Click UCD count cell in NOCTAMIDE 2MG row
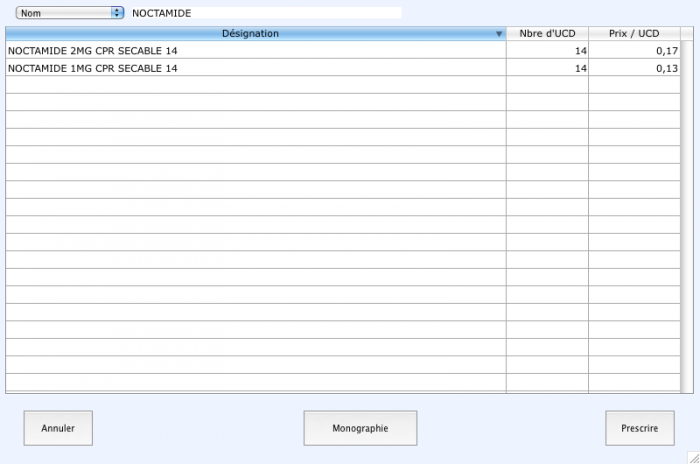700x464 pixels. pos(547,50)
